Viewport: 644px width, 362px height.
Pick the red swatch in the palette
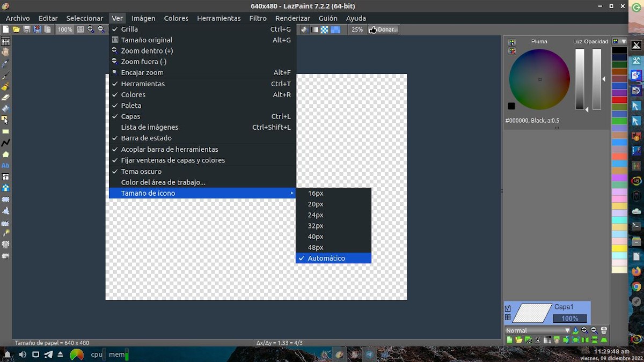click(619, 100)
